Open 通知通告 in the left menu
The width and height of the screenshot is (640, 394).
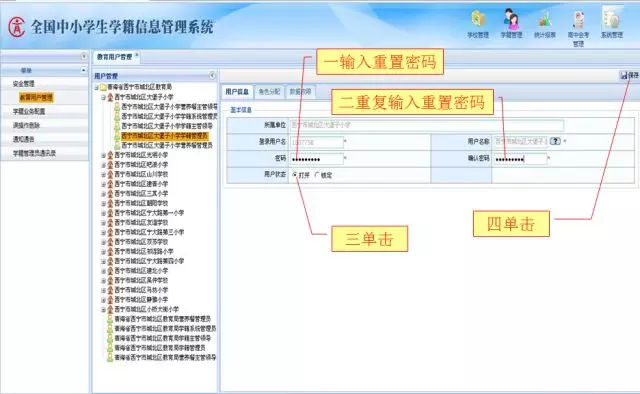(24, 139)
